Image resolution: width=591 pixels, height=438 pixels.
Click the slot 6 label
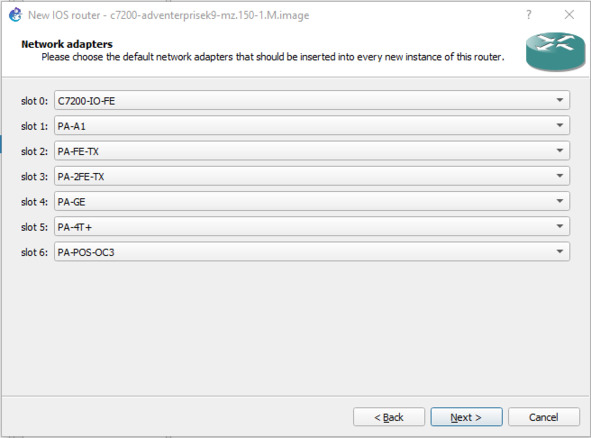click(x=34, y=253)
